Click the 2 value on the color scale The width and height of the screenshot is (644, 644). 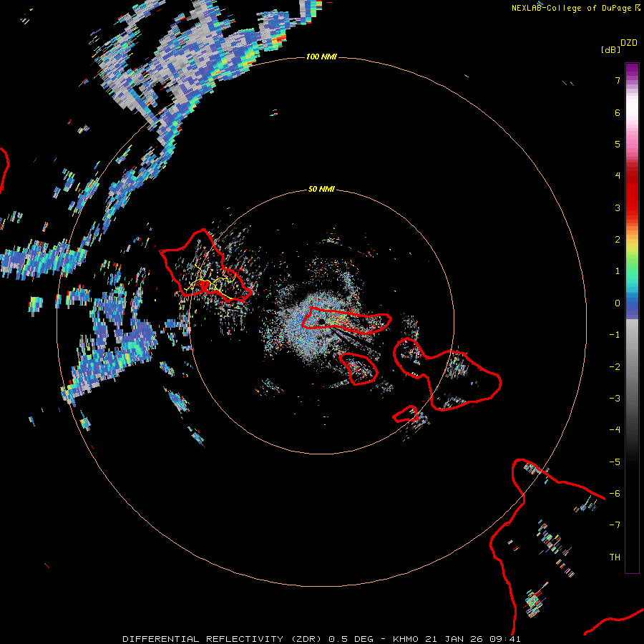tap(618, 240)
